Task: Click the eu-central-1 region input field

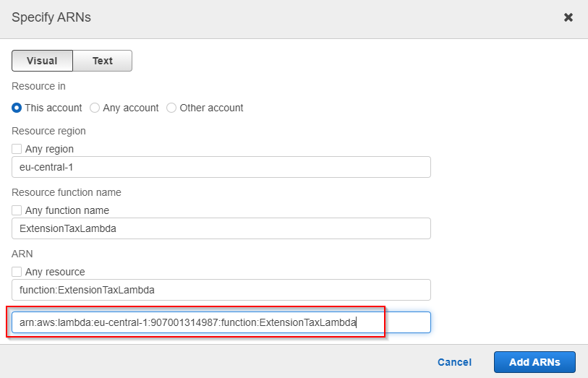Action: pos(221,167)
